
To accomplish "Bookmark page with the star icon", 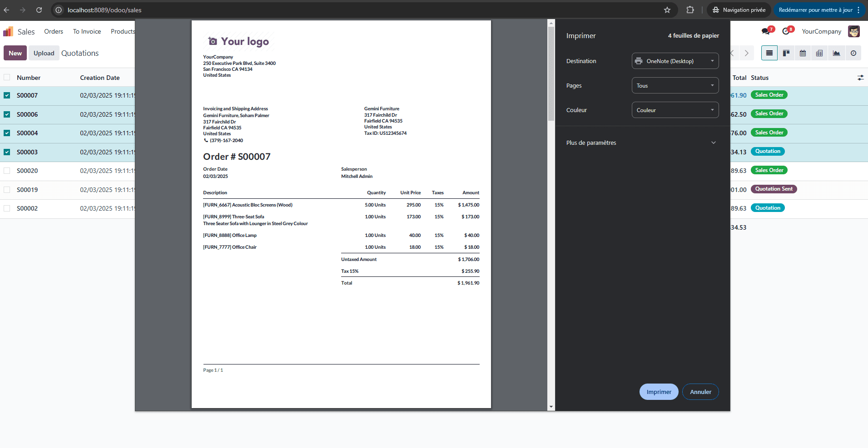I will click(x=667, y=10).
